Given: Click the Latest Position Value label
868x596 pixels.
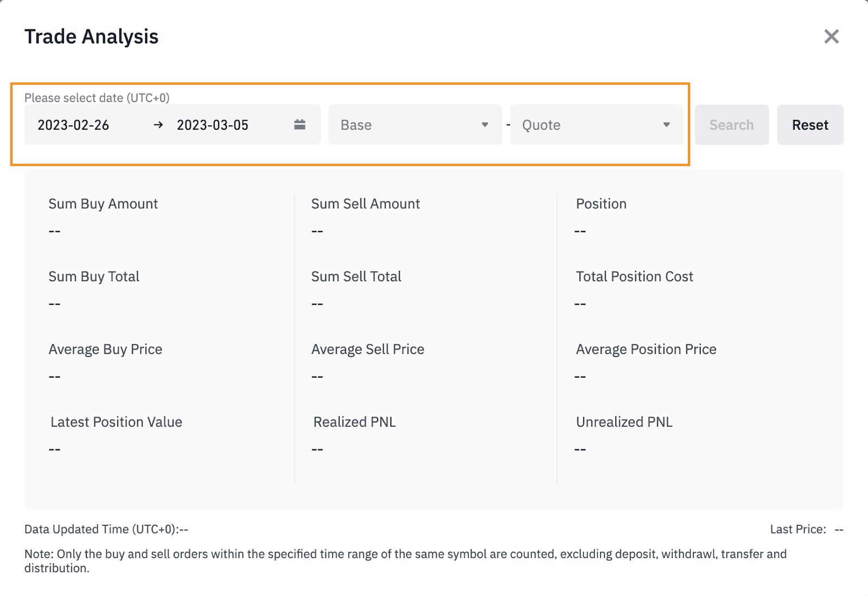Looking at the screenshot, I should pyautogui.click(x=116, y=422).
